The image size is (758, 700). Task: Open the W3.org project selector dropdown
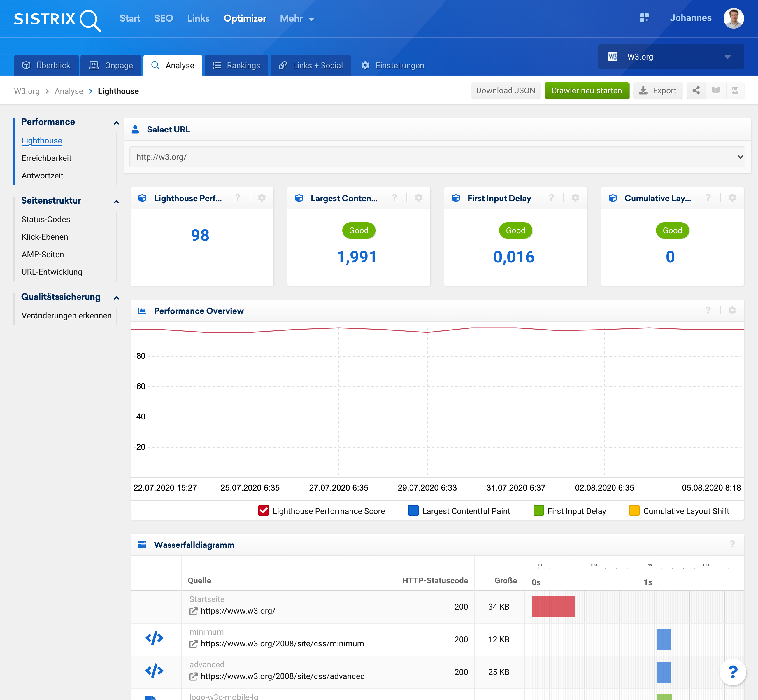tap(671, 57)
